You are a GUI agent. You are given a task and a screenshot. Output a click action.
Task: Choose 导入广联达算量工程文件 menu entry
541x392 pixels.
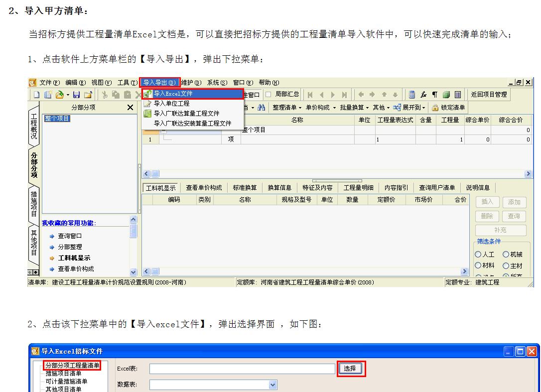click(192, 113)
